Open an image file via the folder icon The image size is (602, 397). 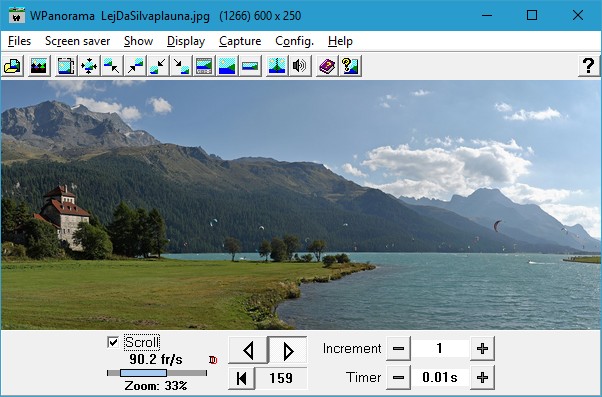[13, 66]
